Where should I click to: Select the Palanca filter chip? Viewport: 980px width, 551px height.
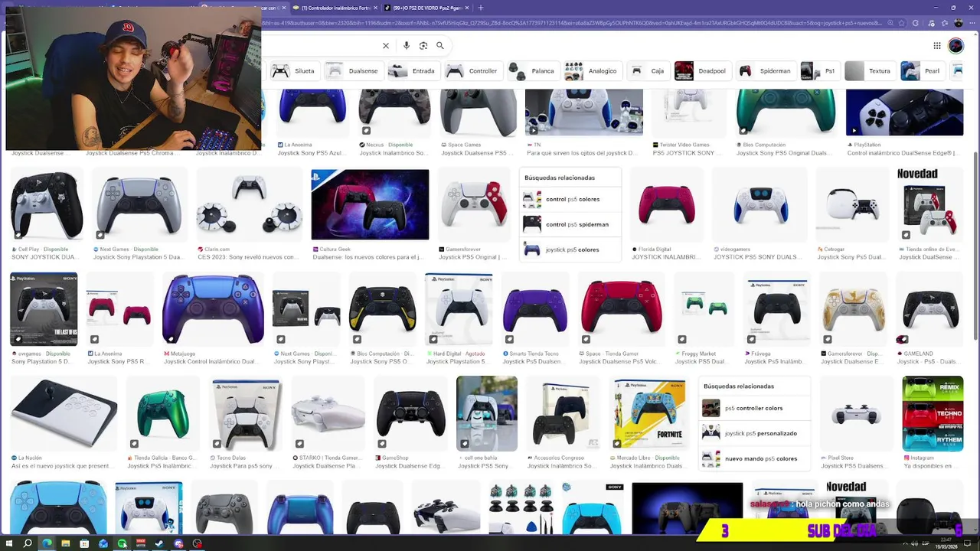coord(532,71)
